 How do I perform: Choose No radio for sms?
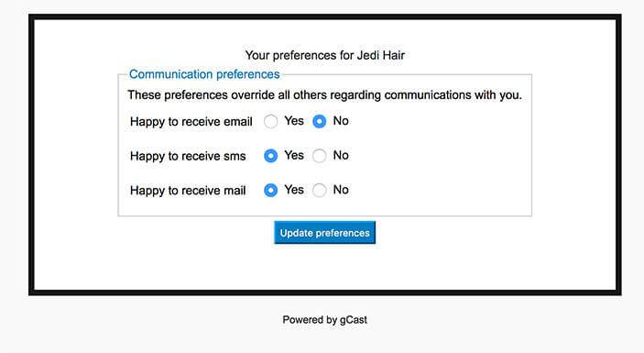(x=319, y=156)
